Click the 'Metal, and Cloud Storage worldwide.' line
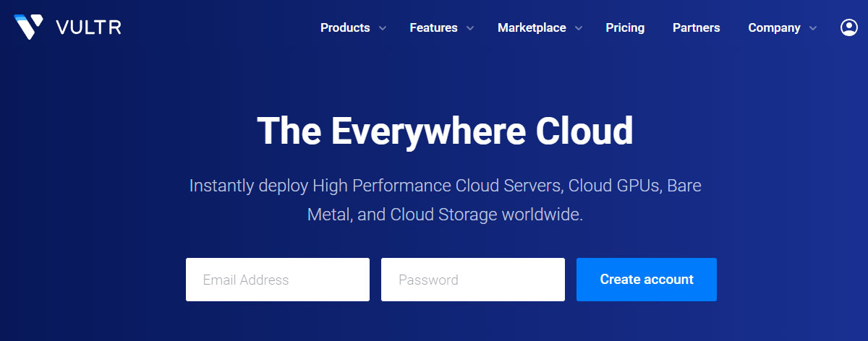Image resolution: width=868 pixels, height=341 pixels. (445, 215)
